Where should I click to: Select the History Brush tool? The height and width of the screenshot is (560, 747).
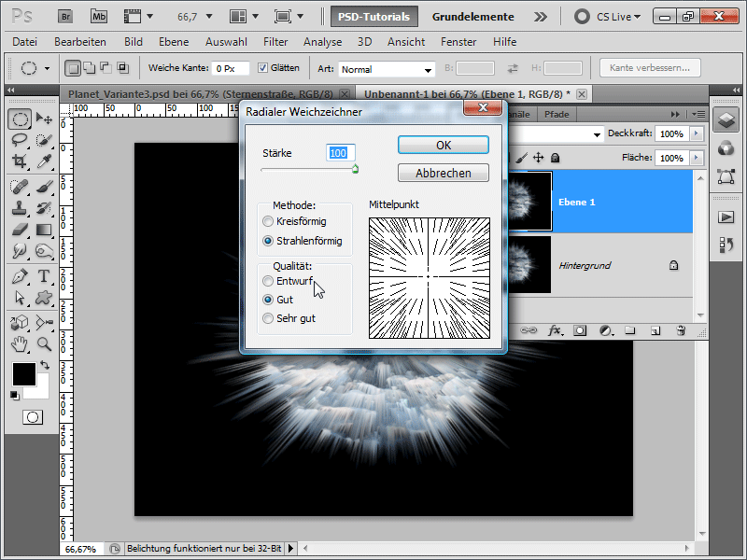(44, 208)
